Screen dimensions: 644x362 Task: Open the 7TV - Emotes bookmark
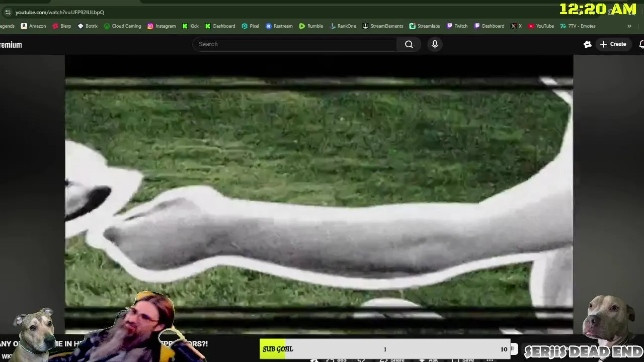578,26
